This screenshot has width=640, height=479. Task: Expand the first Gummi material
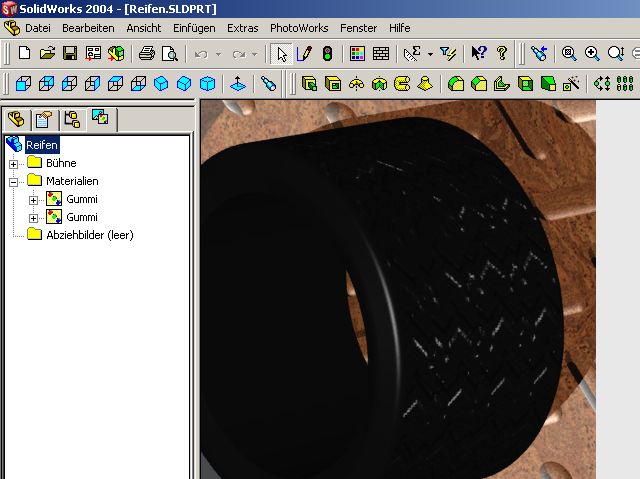click(x=33, y=200)
